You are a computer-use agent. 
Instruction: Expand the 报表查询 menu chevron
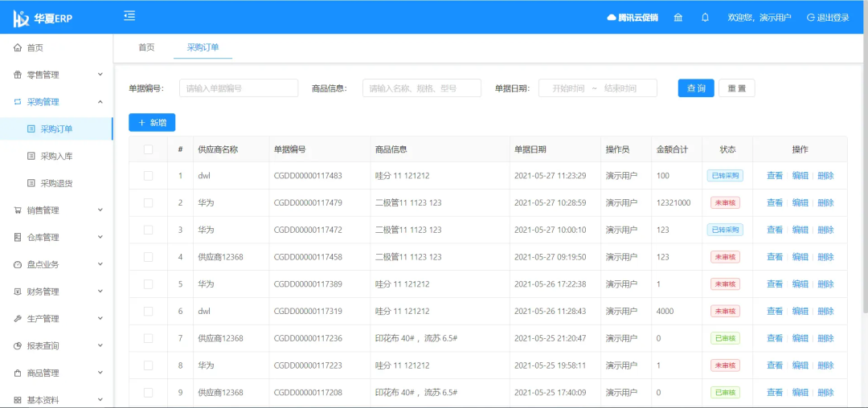(x=100, y=345)
